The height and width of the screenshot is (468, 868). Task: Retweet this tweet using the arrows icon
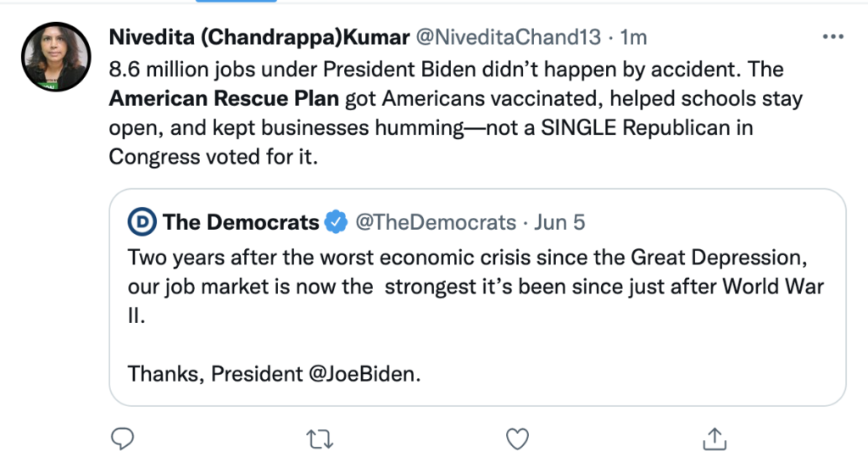320,437
